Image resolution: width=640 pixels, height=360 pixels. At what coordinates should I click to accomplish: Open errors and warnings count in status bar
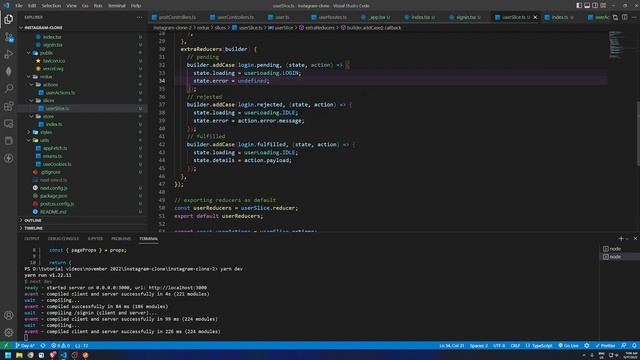point(60,346)
